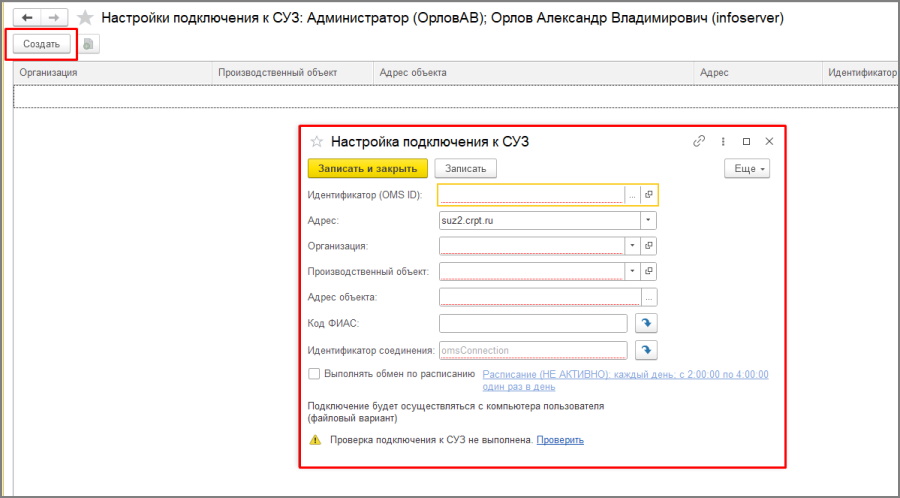Click blue arrow next to Код ФИАС
The width and height of the screenshot is (900, 498).
point(647,324)
